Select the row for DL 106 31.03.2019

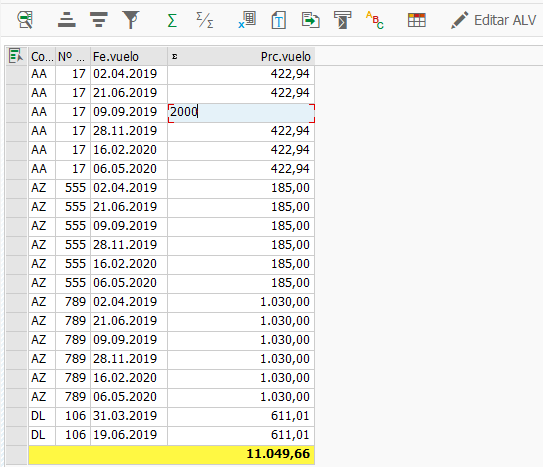[x=17, y=416]
